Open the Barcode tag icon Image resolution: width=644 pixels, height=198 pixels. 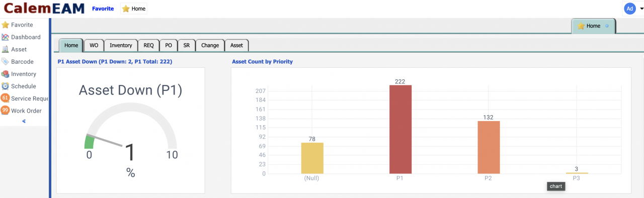coord(6,62)
